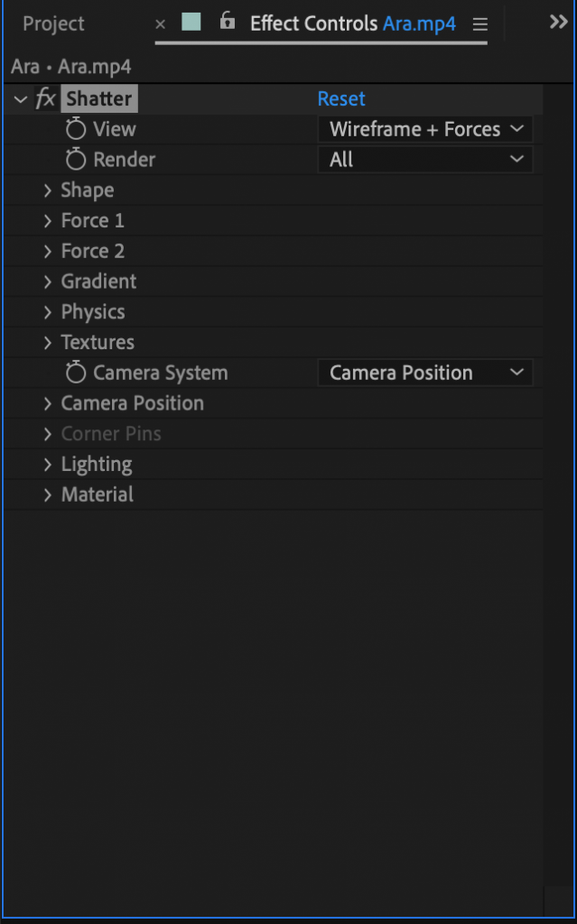
Task: Click the double-chevron to reveal hidden panels
Action: click(x=558, y=23)
